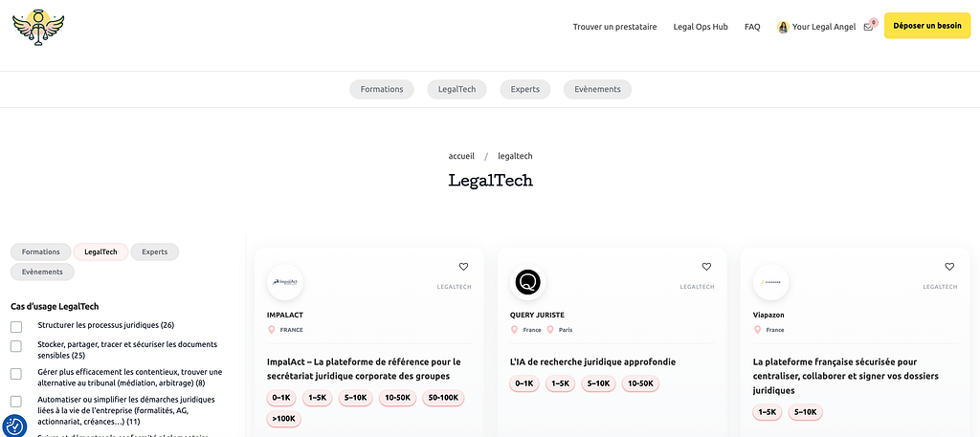
Task: Select the Experts filter pill in sidebar
Action: click(154, 252)
